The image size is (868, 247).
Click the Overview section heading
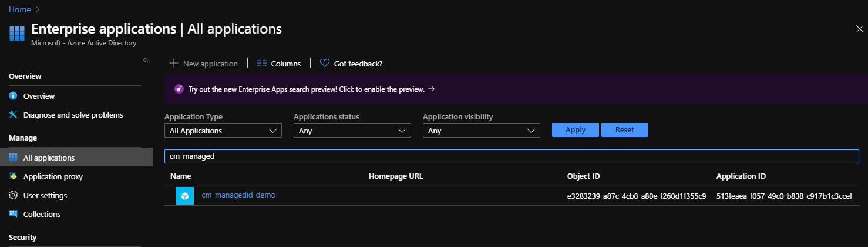click(x=25, y=76)
